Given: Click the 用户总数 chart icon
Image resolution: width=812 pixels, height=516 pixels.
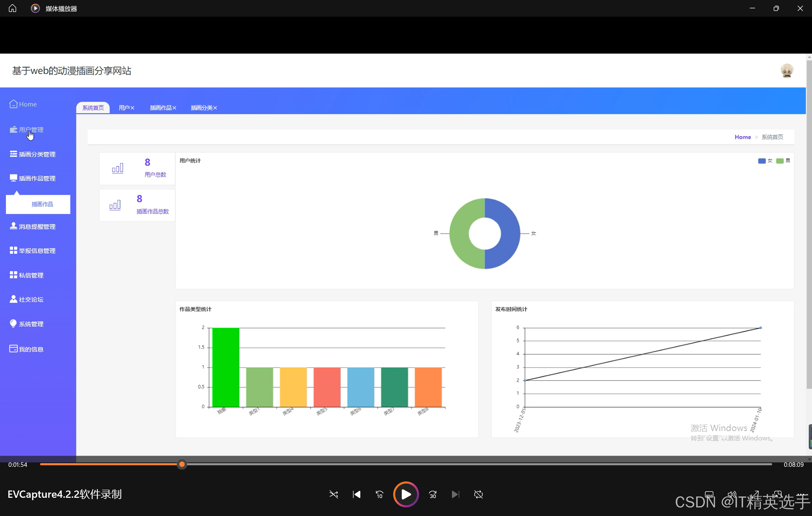Looking at the screenshot, I should [x=118, y=168].
